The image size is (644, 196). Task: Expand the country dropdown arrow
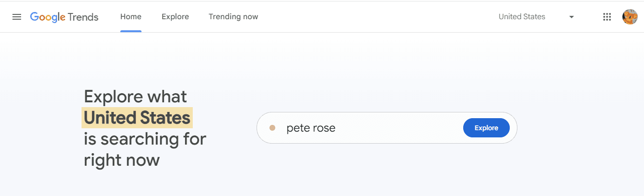(x=571, y=17)
